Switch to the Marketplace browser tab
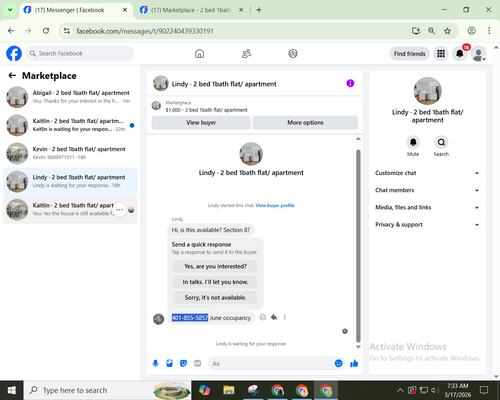Viewport: 500px width, 400px height. click(x=191, y=10)
